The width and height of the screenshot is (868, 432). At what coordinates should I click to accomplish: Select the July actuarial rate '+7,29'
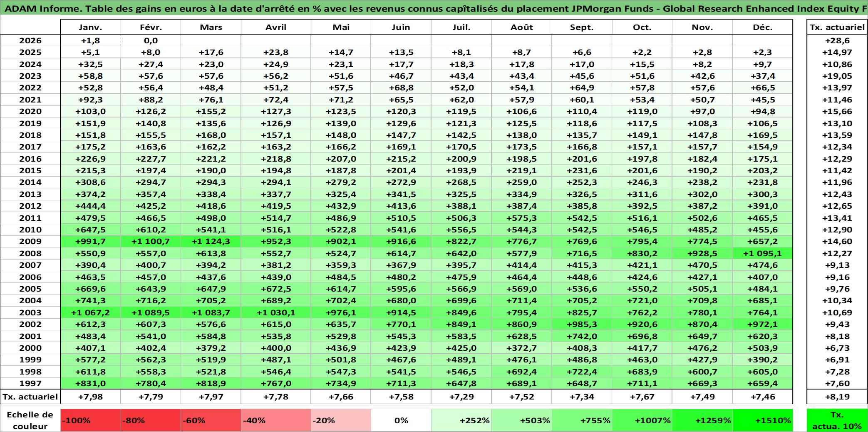tap(461, 397)
